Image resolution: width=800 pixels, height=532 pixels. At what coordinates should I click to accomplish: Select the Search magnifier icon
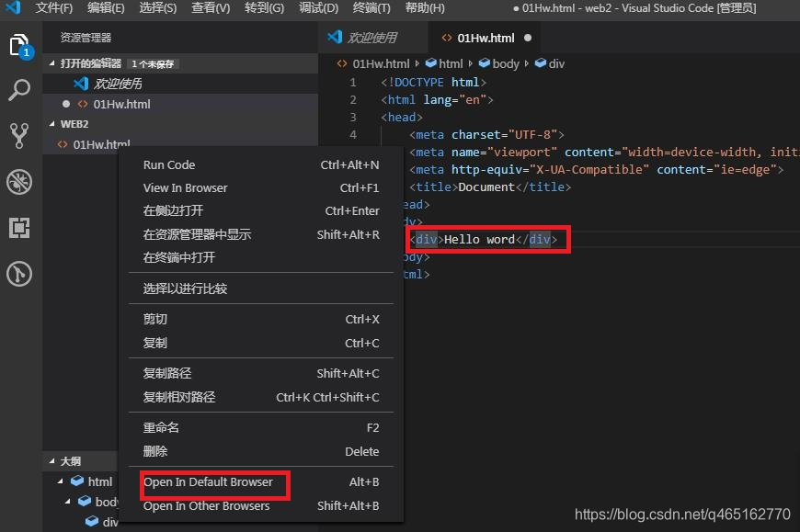pyautogui.click(x=20, y=90)
